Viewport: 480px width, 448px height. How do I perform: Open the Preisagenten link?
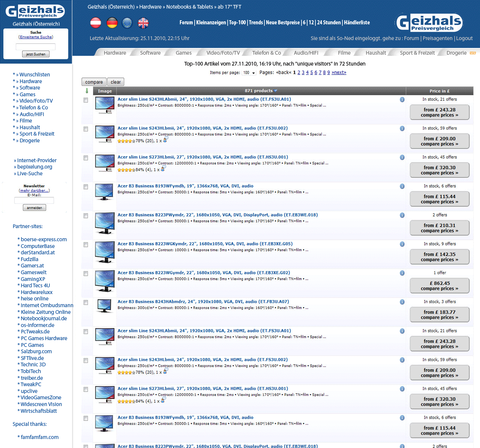438,38
